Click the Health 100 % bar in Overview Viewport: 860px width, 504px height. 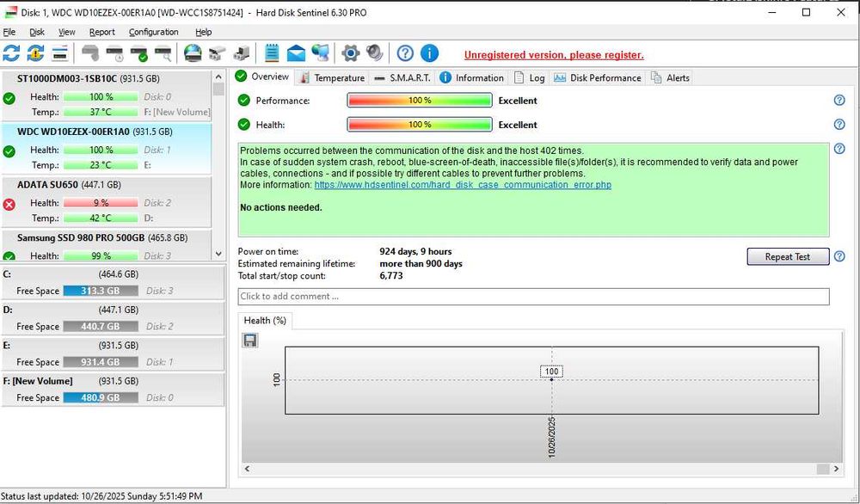click(420, 125)
